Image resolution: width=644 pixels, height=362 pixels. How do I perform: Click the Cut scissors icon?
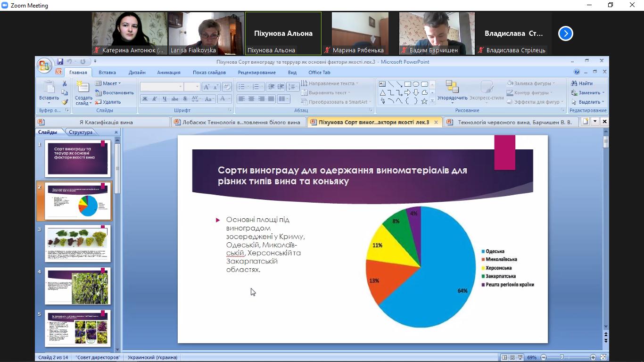click(x=65, y=83)
